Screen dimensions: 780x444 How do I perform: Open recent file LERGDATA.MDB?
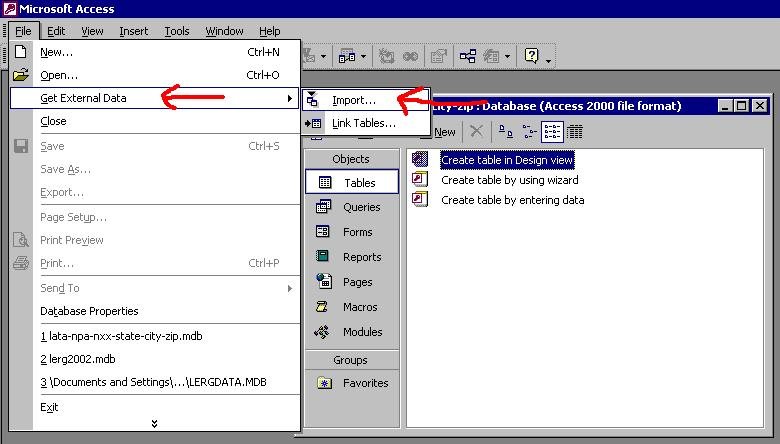155,381
